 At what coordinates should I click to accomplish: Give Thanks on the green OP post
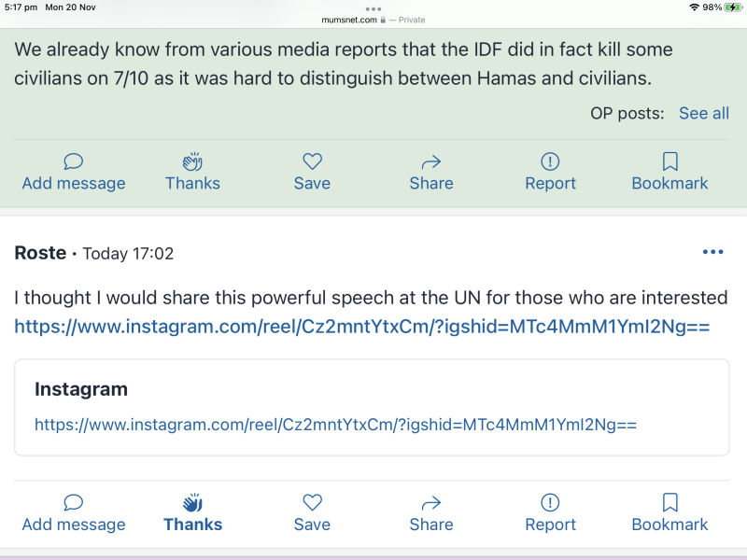tap(192, 162)
